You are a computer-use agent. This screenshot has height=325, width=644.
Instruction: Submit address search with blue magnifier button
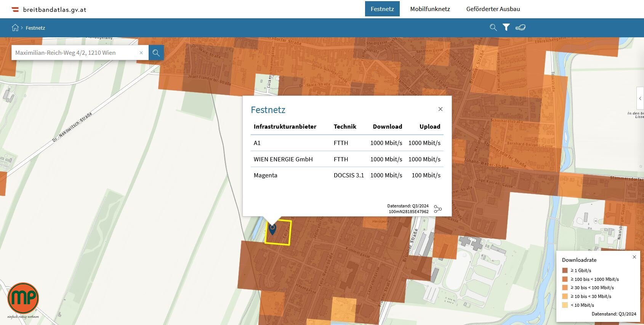point(156,53)
